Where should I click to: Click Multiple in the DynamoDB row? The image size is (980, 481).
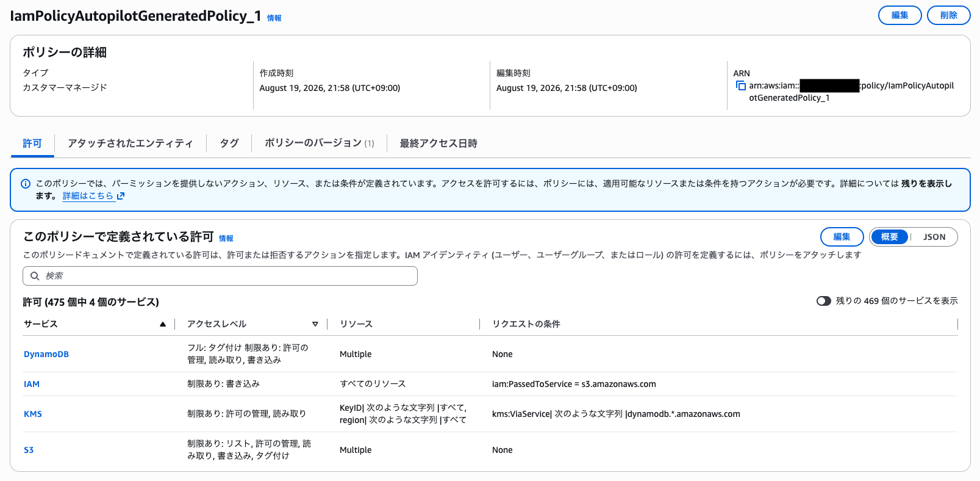(x=356, y=354)
